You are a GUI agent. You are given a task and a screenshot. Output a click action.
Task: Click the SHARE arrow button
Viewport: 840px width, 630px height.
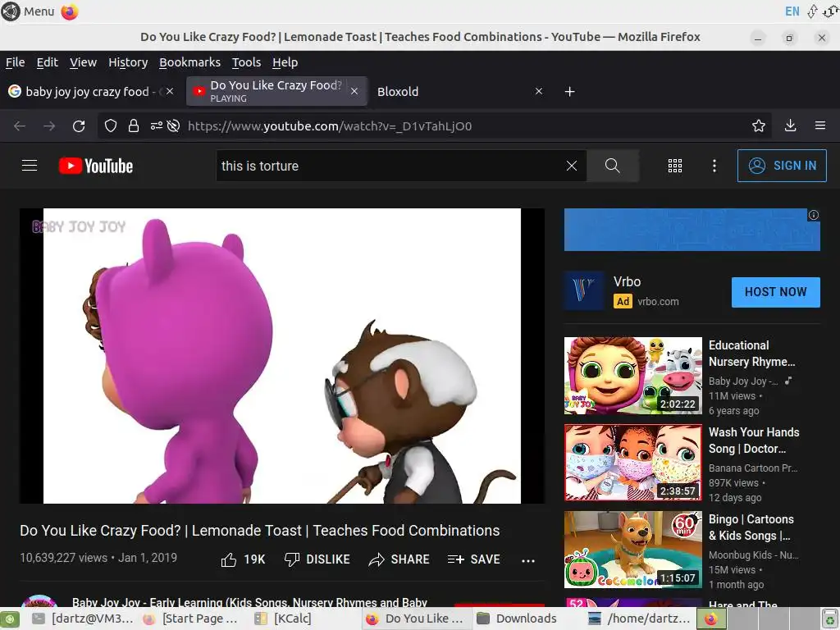pyautogui.click(x=399, y=559)
